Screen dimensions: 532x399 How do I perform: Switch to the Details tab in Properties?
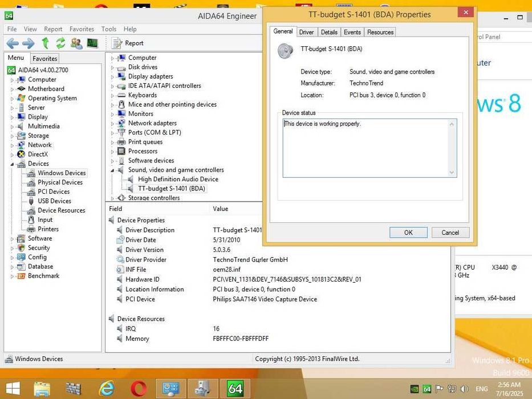point(329,32)
